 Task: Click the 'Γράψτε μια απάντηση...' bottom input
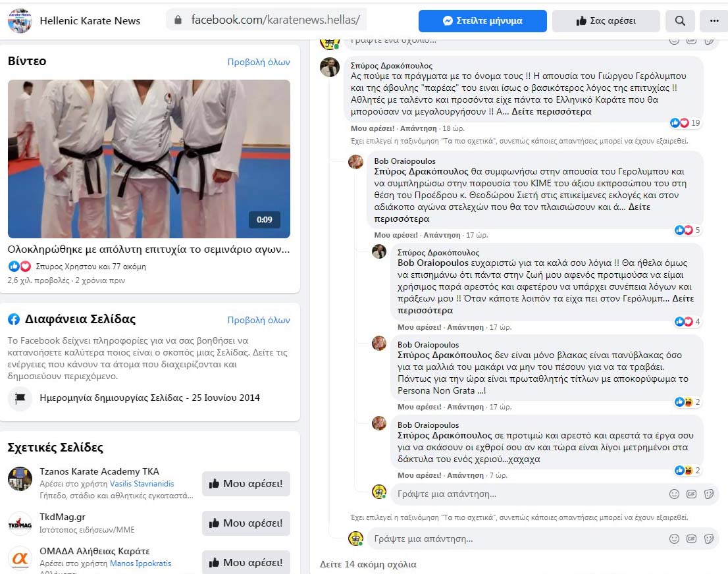tap(513, 538)
